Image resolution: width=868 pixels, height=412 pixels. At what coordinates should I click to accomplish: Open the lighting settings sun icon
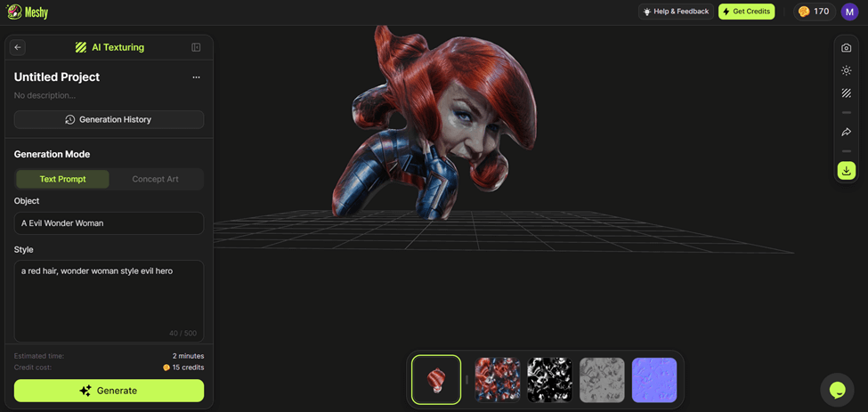pos(846,70)
